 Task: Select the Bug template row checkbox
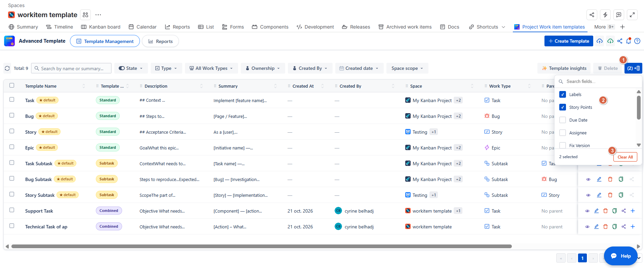click(x=12, y=115)
